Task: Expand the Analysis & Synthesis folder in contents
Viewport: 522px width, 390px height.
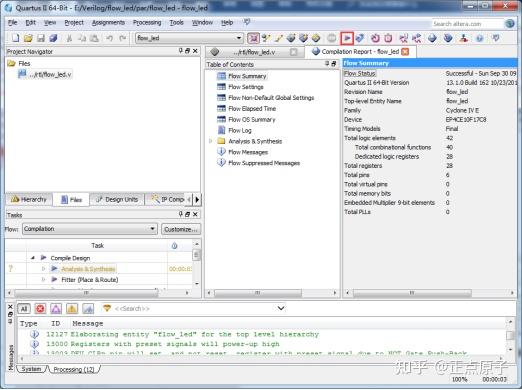Action: click(211, 141)
